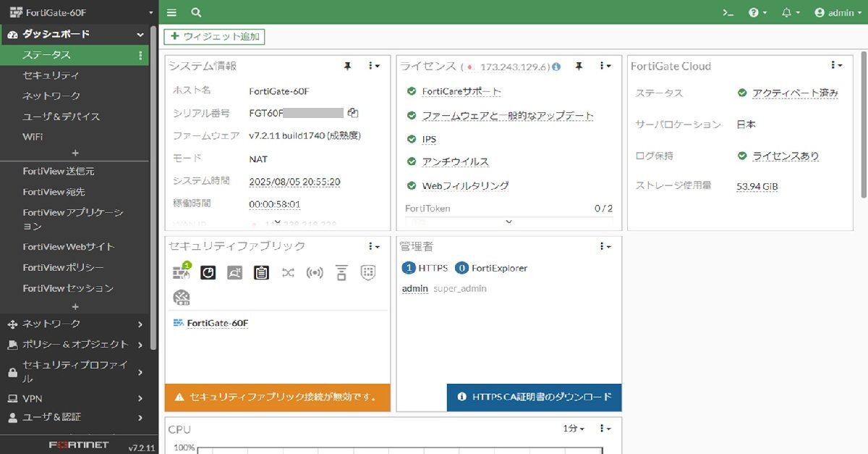Click the wireless signal fabric icon
This screenshot has height=454, width=868.
(x=315, y=272)
